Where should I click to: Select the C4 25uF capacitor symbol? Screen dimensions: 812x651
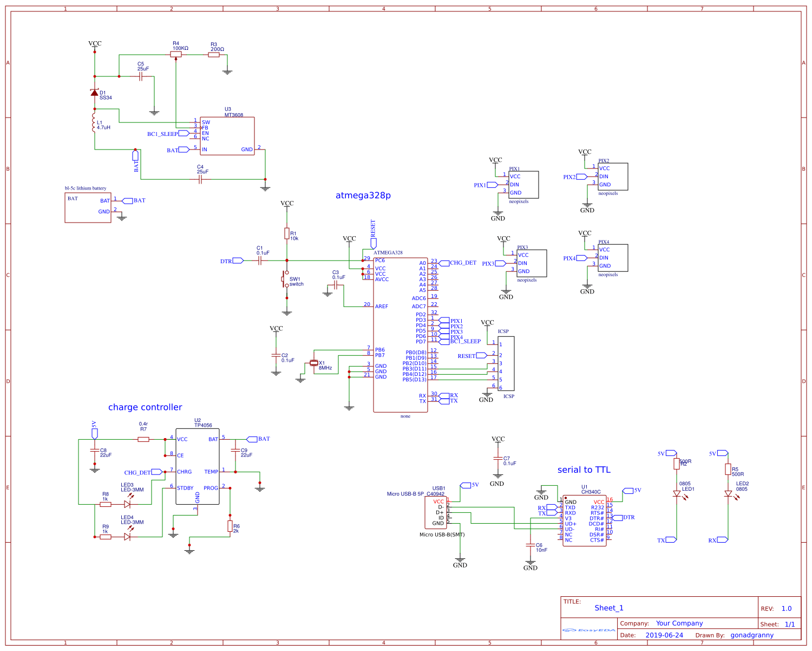tap(200, 179)
